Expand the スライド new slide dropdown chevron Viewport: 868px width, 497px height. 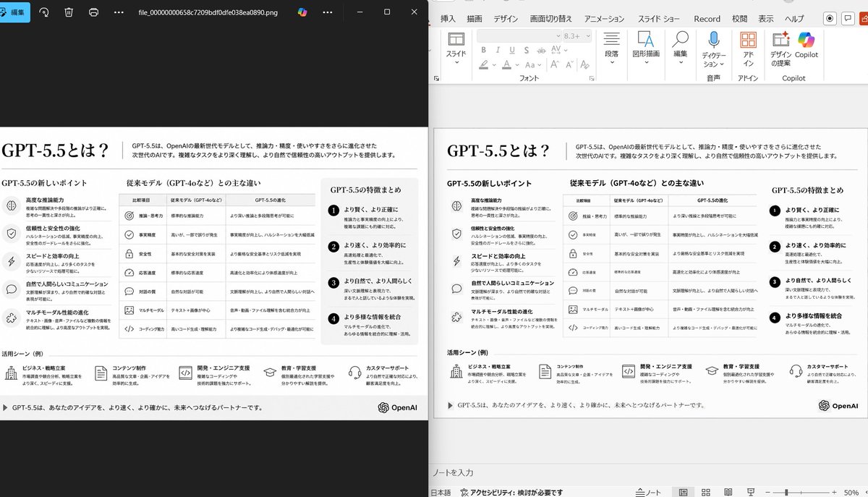(457, 62)
